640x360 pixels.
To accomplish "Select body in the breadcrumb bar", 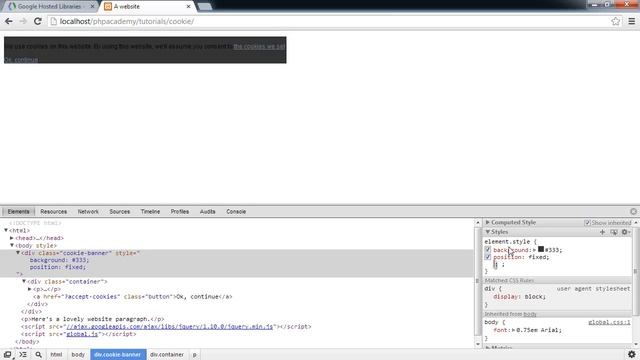I will (78, 355).
